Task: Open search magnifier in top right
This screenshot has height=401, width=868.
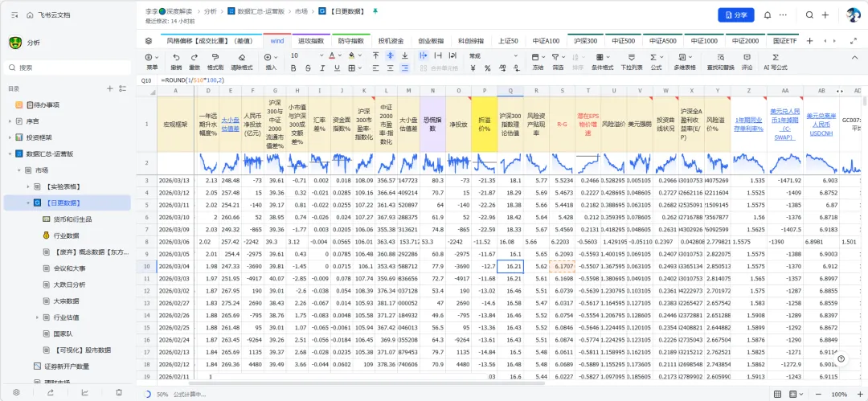Action: click(809, 15)
